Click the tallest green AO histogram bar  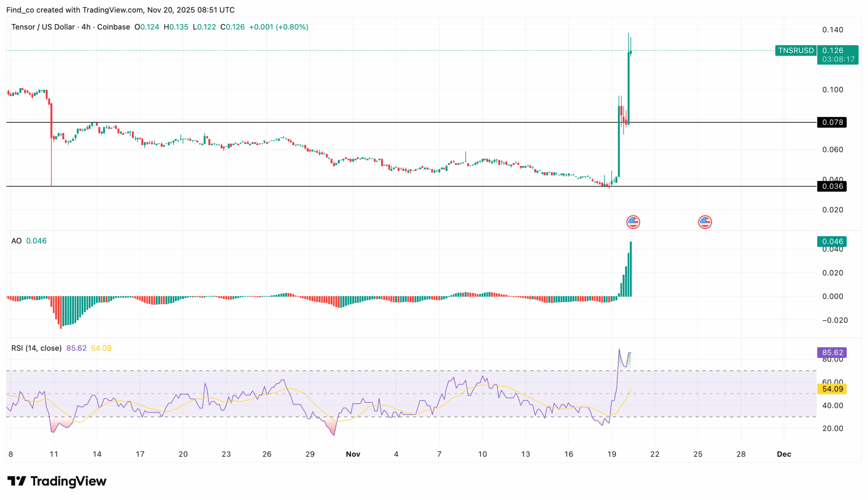click(631, 269)
